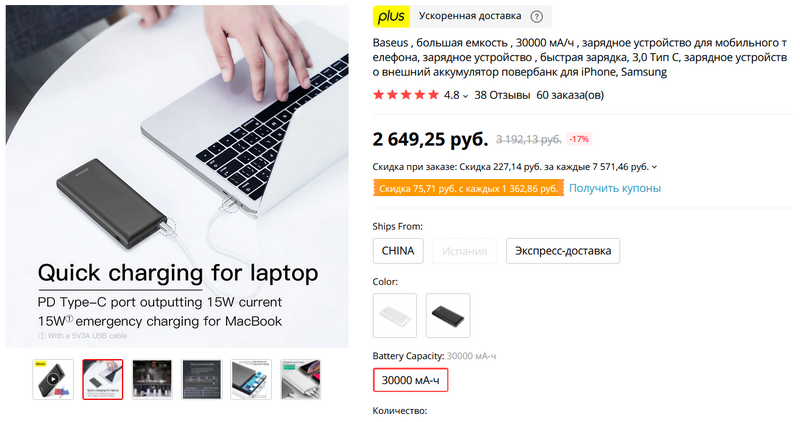Select the Quick charging for laptop thumbnail
The height and width of the screenshot is (422, 800).
(103, 379)
